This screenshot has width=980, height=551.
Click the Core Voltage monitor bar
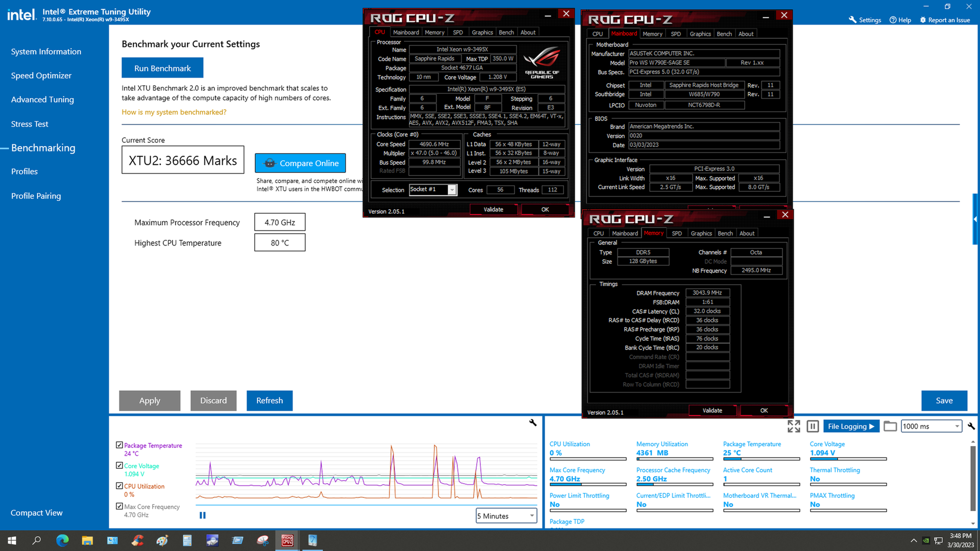[848, 459]
